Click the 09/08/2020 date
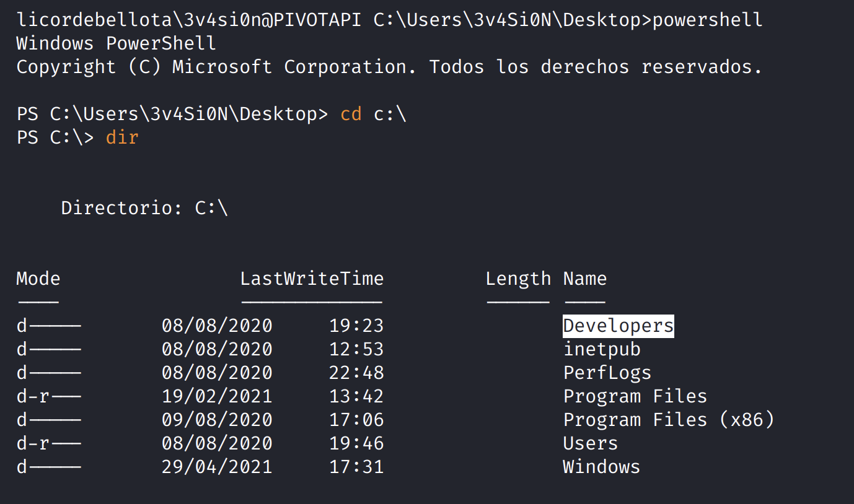Image resolution: width=854 pixels, height=504 pixels. [x=217, y=420]
